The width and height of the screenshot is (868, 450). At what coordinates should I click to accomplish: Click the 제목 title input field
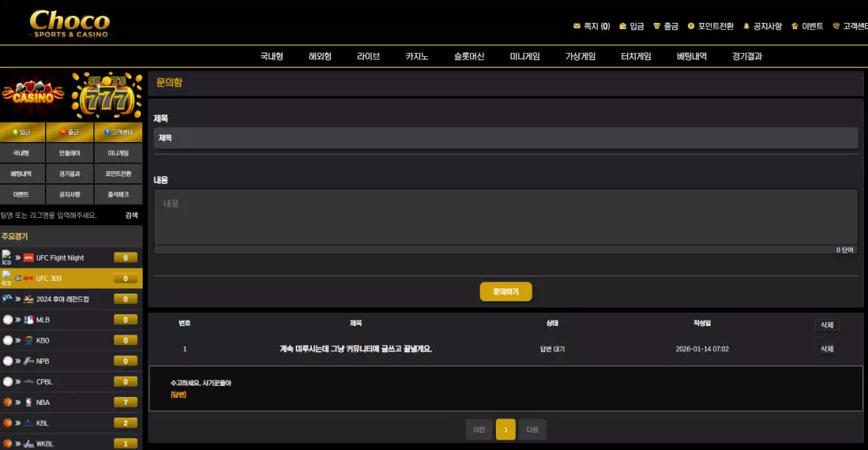click(x=505, y=138)
